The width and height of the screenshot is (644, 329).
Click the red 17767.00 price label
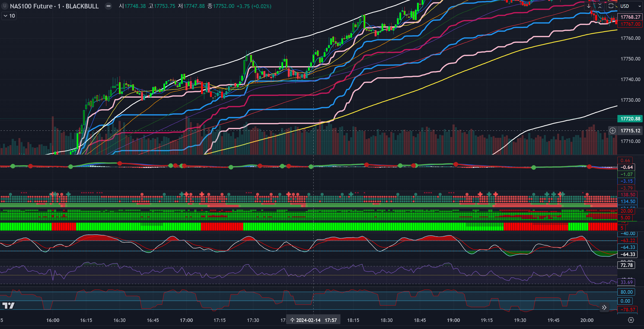(x=630, y=24)
